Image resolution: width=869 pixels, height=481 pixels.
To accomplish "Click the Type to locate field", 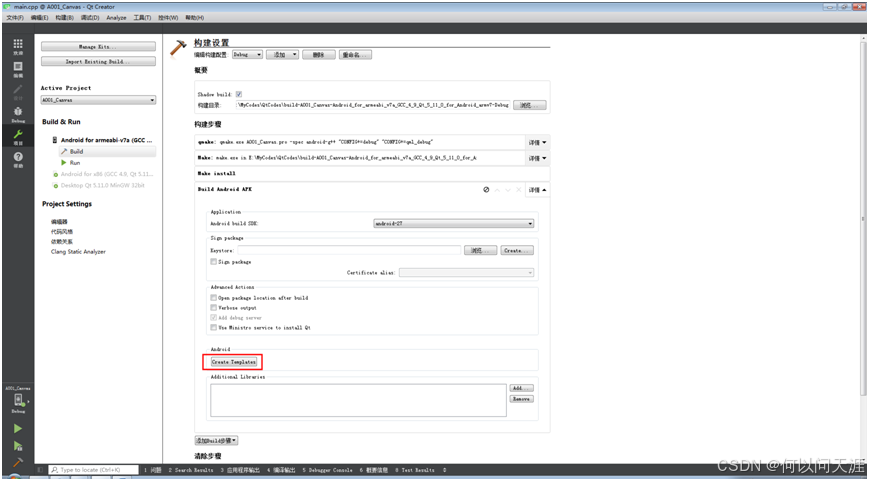I will (93, 469).
